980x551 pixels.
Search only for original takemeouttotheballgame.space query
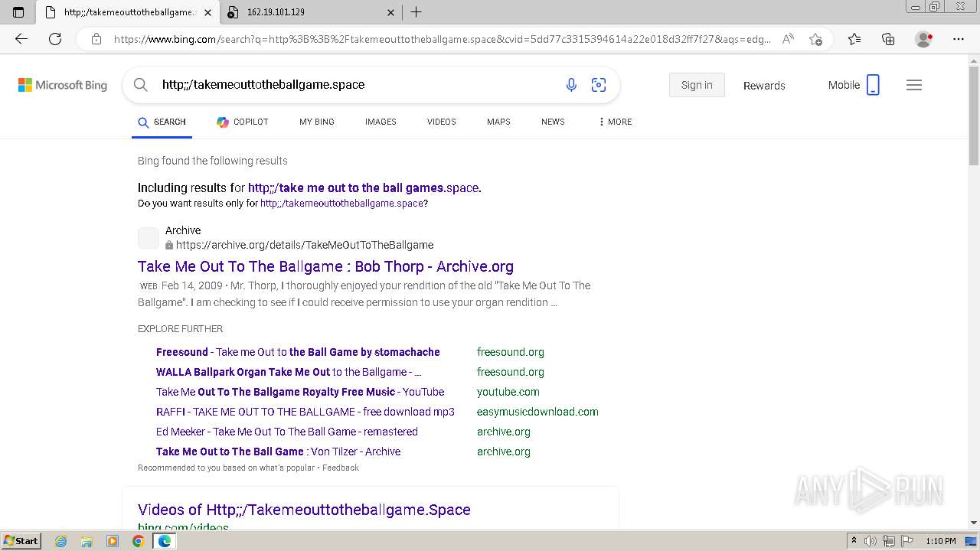pyautogui.click(x=341, y=204)
